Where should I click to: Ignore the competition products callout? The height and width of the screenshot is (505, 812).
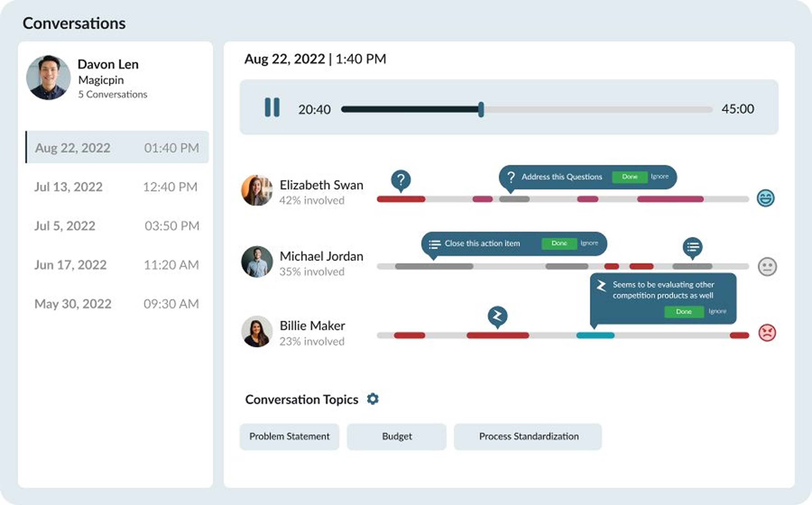pyautogui.click(x=717, y=311)
